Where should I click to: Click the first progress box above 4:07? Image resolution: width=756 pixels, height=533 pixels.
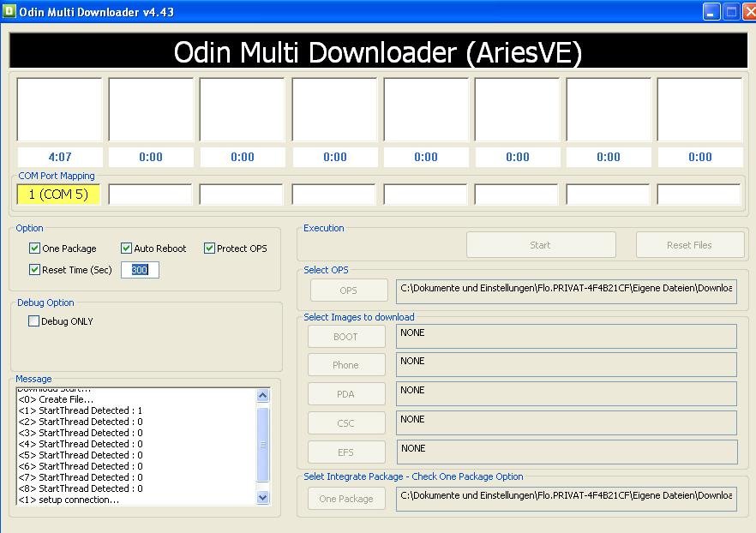tap(59, 110)
